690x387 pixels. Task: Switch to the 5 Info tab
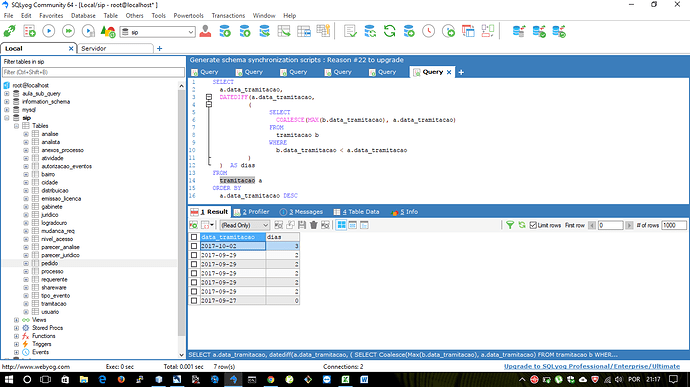click(x=404, y=212)
